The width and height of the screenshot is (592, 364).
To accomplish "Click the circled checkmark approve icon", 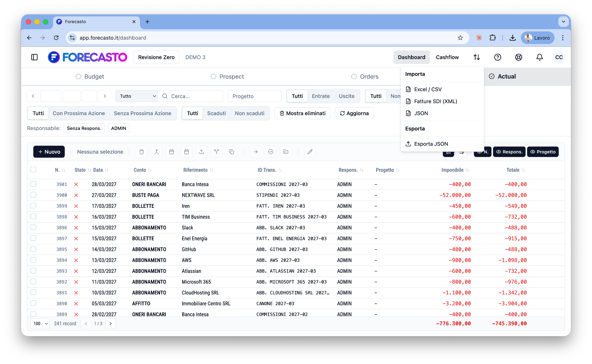I will 271,152.
